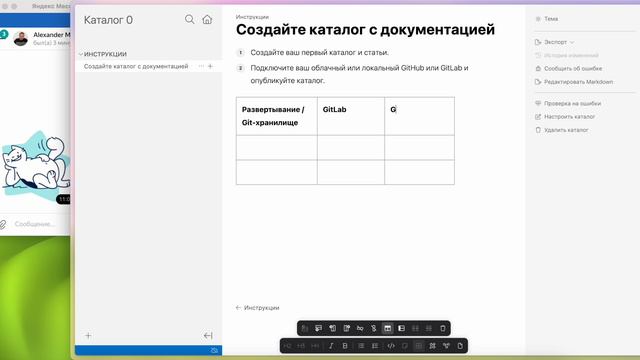The image size is (640, 360).
Task: Open catalog search with magnifier icon
Action: (x=189, y=19)
